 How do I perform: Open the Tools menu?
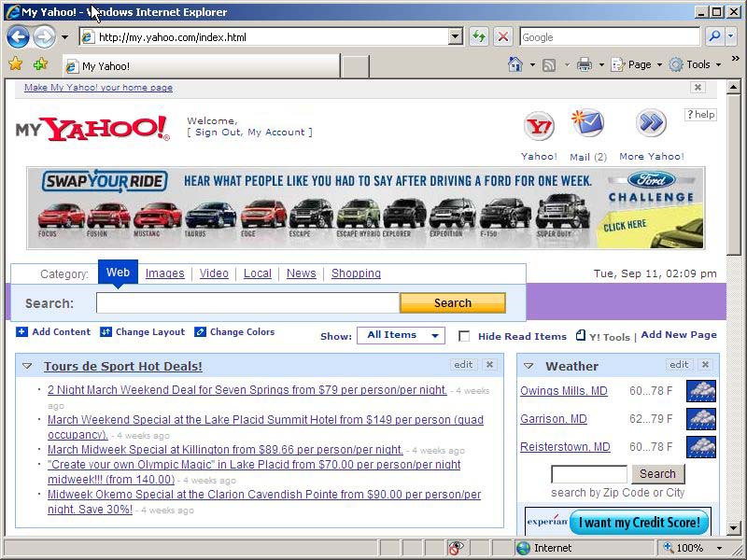click(x=695, y=64)
